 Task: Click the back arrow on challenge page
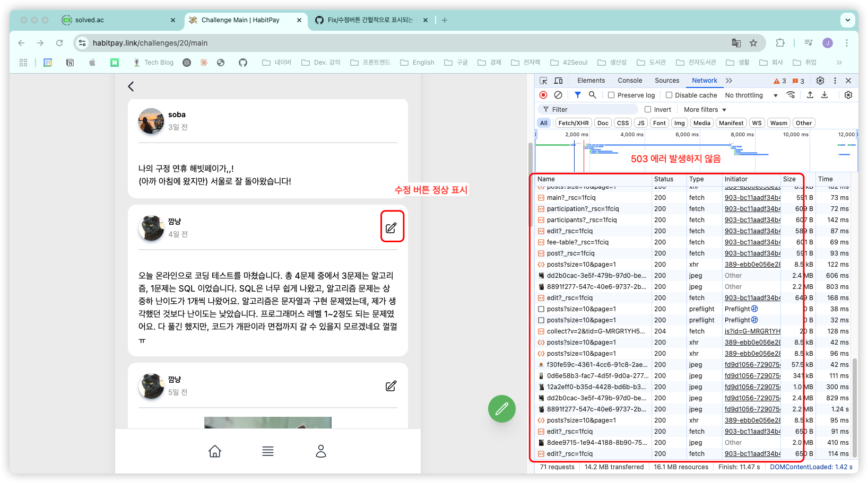click(131, 86)
